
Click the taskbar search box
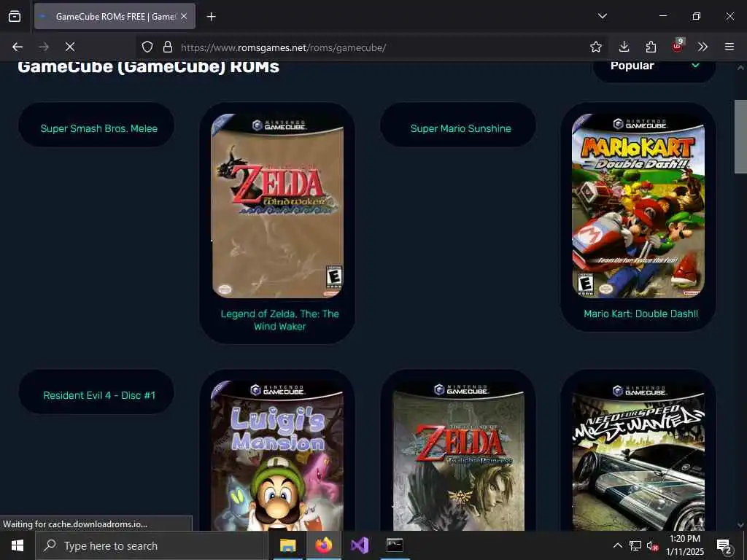click(x=152, y=545)
